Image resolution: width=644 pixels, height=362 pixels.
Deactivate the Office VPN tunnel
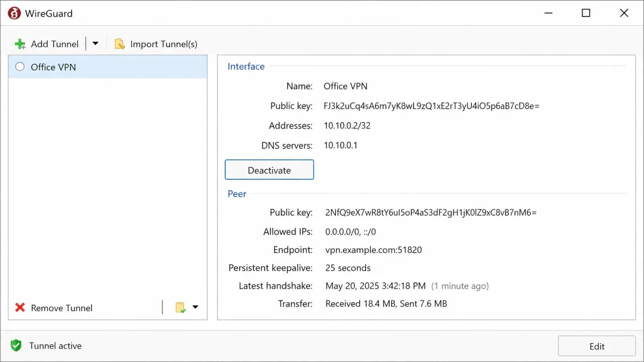point(269,170)
